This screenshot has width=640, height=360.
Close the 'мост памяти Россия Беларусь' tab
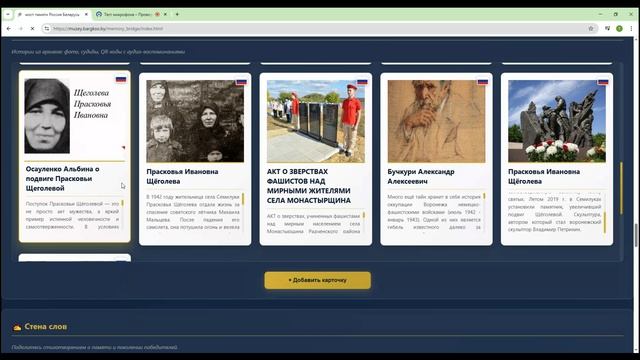click(86, 14)
